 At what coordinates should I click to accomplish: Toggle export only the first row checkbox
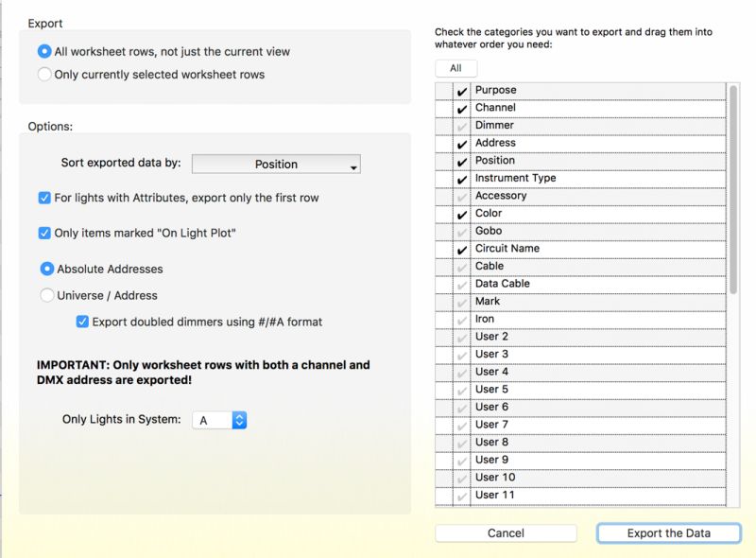(x=43, y=198)
